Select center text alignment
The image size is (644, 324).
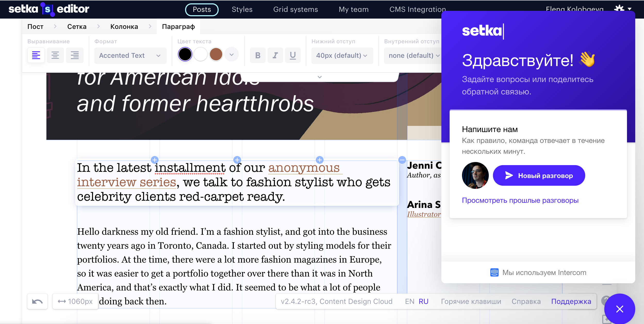pos(55,55)
